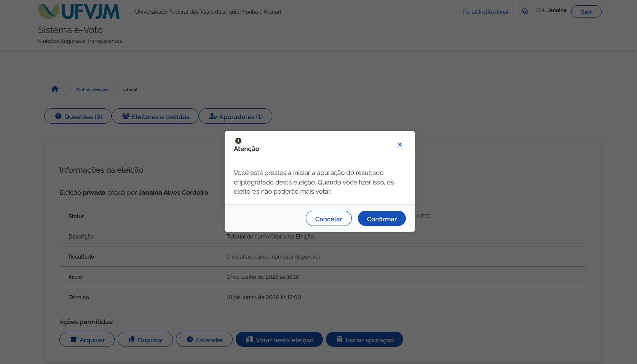Screen dimensions: 637x364
Task: Click people icon in Eleitores e cédulas
Action: (x=126, y=116)
